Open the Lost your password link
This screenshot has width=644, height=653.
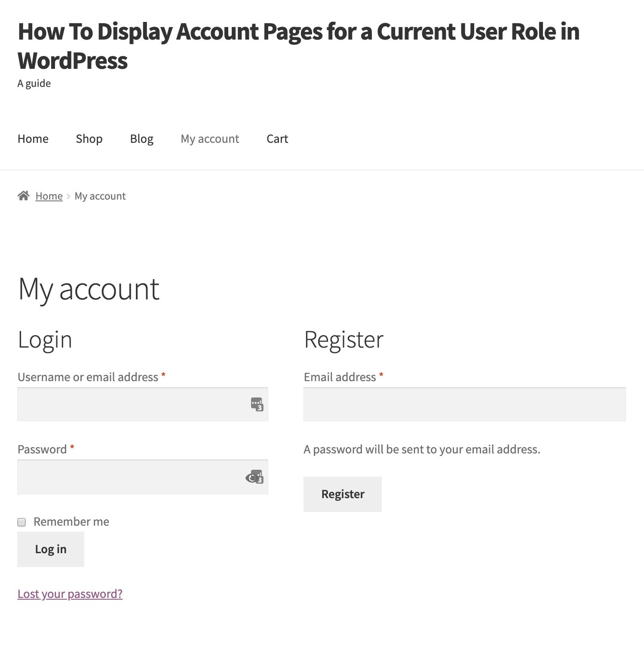coord(70,594)
